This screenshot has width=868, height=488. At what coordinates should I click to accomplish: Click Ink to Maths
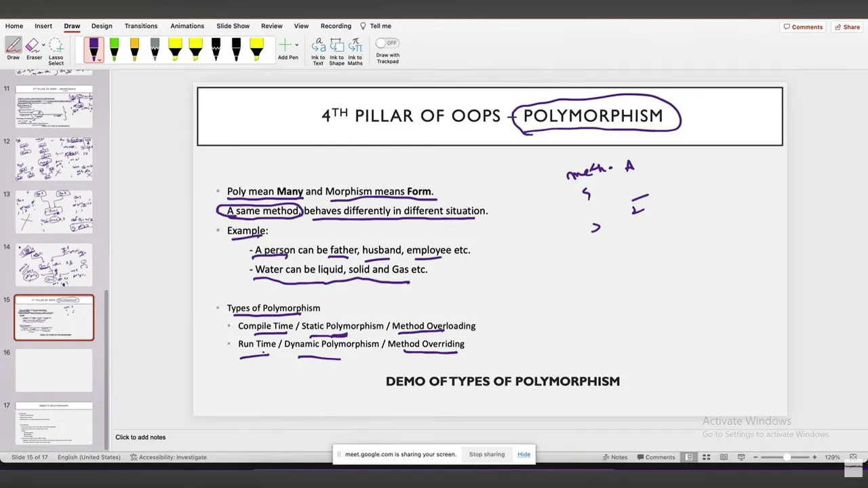pos(355,52)
